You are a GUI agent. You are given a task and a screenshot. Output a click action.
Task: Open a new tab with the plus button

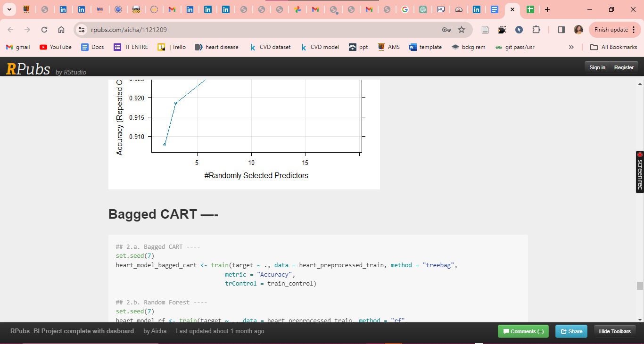[x=547, y=9]
